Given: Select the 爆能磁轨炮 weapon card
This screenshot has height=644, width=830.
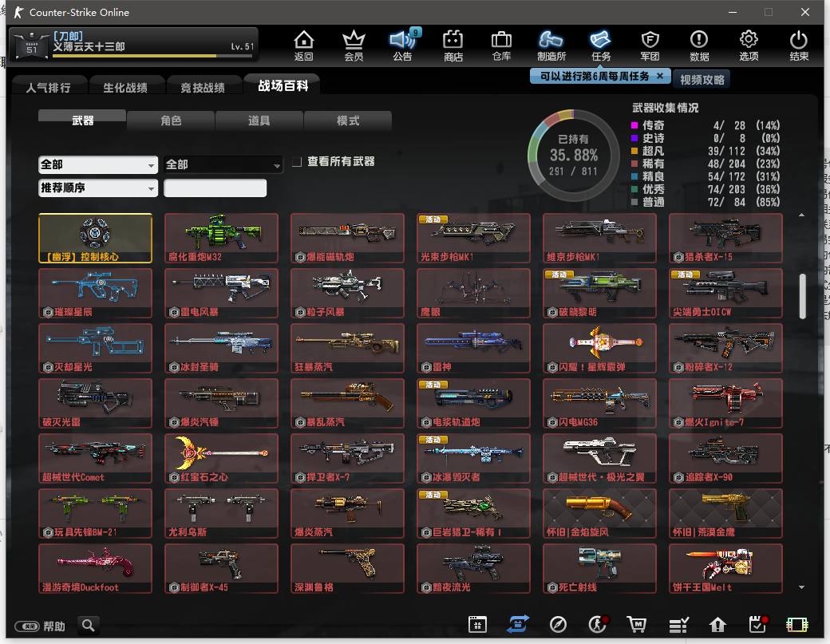Looking at the screenshot, I should 347,238.
